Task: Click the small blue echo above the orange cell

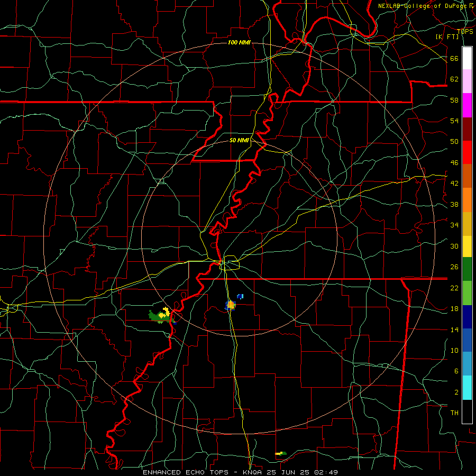Action: (240, 296)
